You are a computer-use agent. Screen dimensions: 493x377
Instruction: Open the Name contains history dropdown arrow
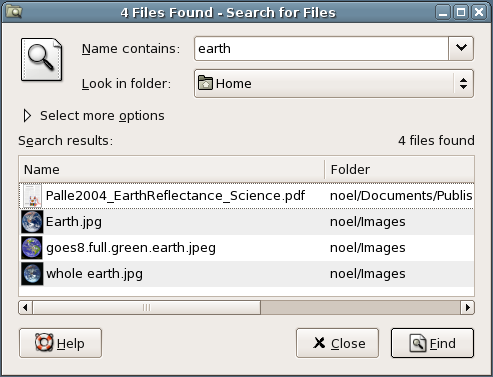461,48
